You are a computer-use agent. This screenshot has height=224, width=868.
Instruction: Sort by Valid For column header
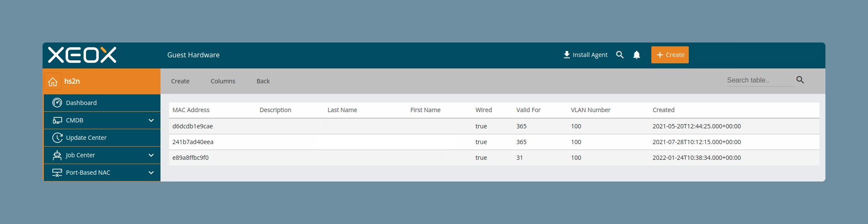[528, 110]
